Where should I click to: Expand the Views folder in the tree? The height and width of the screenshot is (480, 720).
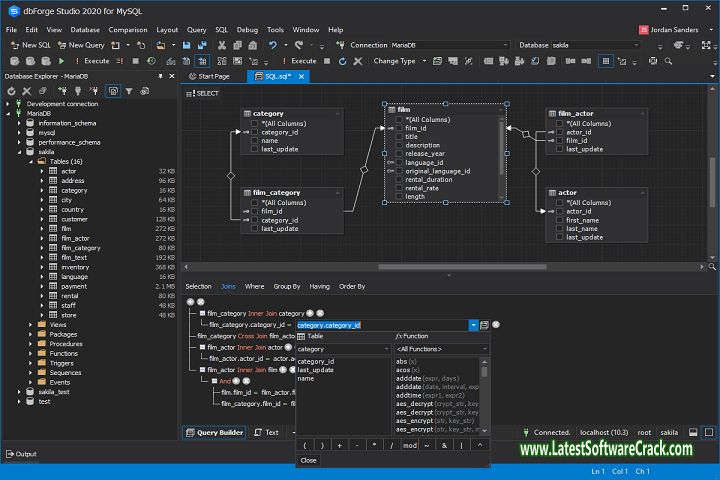coord(30,325)
